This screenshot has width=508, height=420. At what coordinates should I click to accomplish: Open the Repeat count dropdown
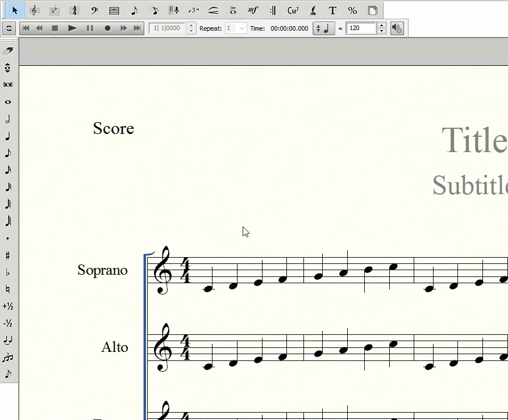(x=242, y=28)
